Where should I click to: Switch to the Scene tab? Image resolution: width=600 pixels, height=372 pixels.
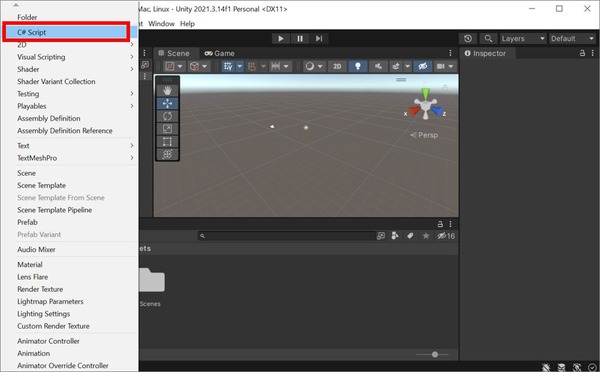coord(174,53)
